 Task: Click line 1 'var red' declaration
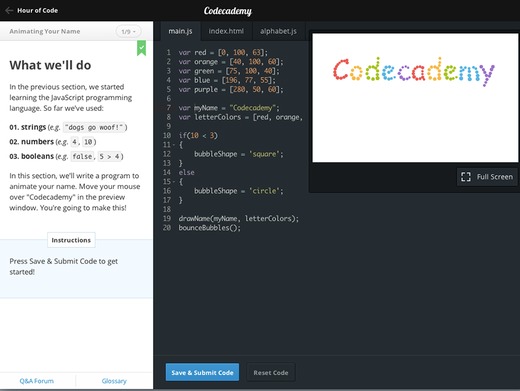pos(223,53)
